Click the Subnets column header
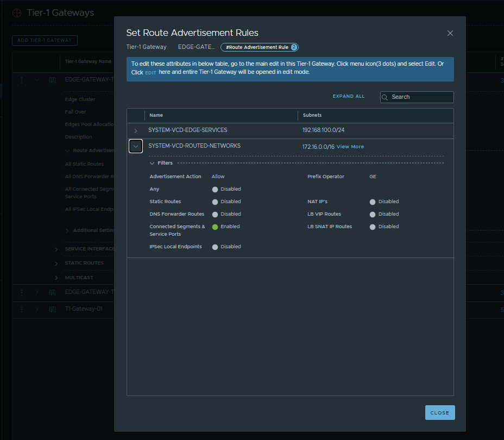This screenshot has height=440, width=504. [312, 115]
